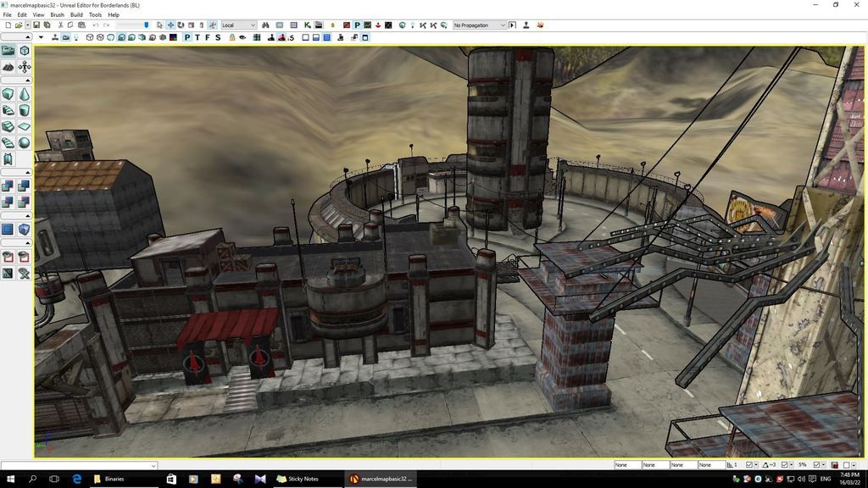The image size is (868, 488).
Task: Toggle the T flag in the viewport toolbar
Action: (197, 37)
